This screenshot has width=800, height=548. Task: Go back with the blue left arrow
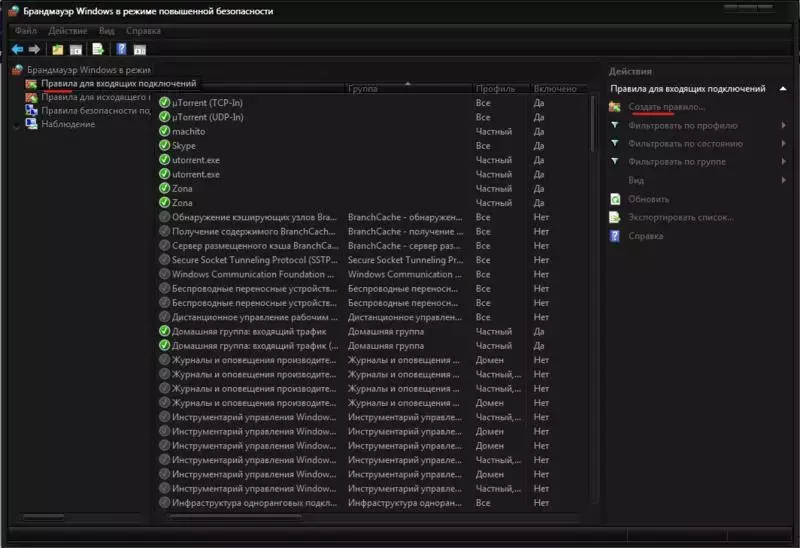click(17, 49)
